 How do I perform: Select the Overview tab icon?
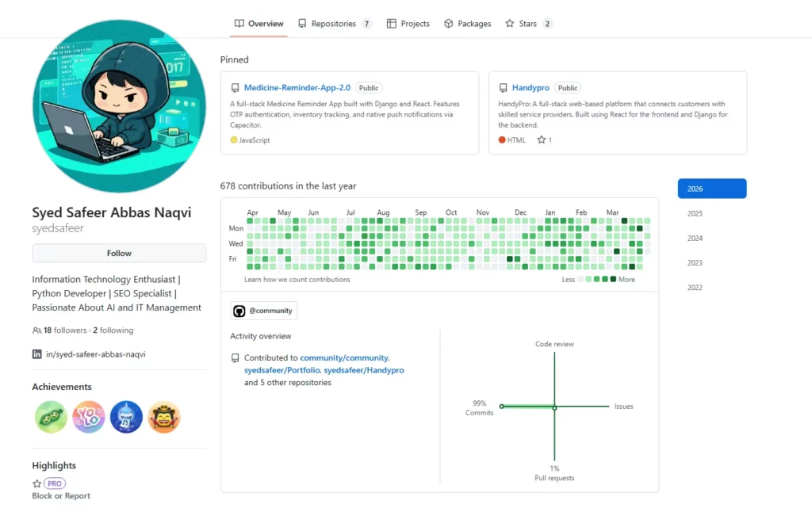point(239,23)
